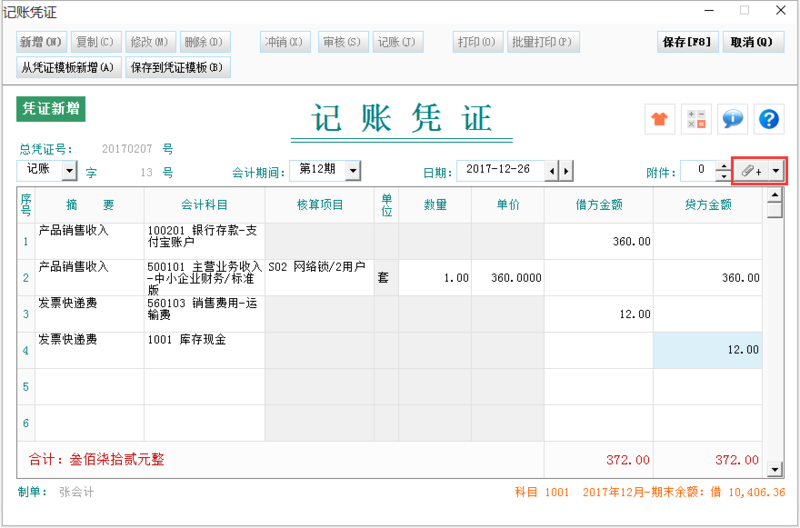Select credit amount 360.00 in row 2
Image resolution: width=800 pixels, height=528 pixels.
[x=708, y=278]
